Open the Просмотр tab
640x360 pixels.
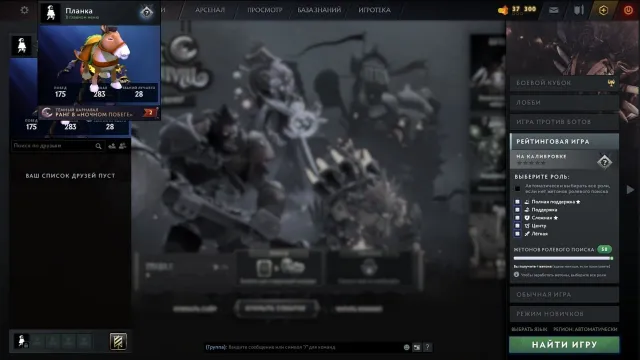(x=264, y=10)
